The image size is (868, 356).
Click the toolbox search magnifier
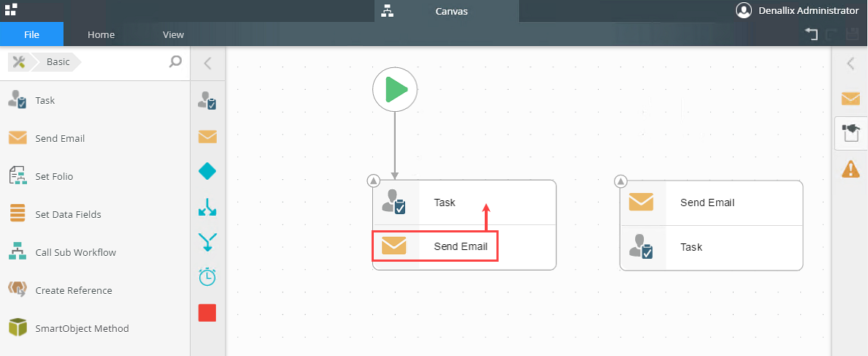click(175, 61)
